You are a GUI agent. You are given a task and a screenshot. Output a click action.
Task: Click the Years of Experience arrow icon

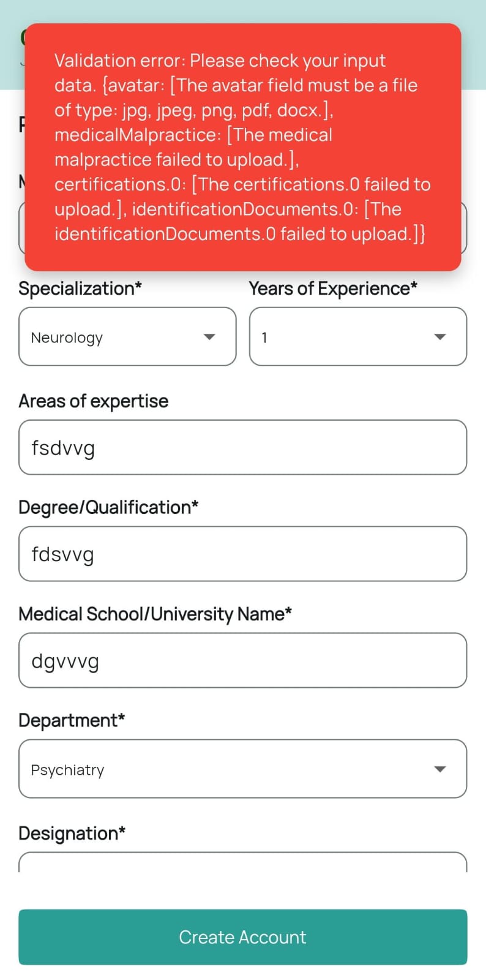439,337
